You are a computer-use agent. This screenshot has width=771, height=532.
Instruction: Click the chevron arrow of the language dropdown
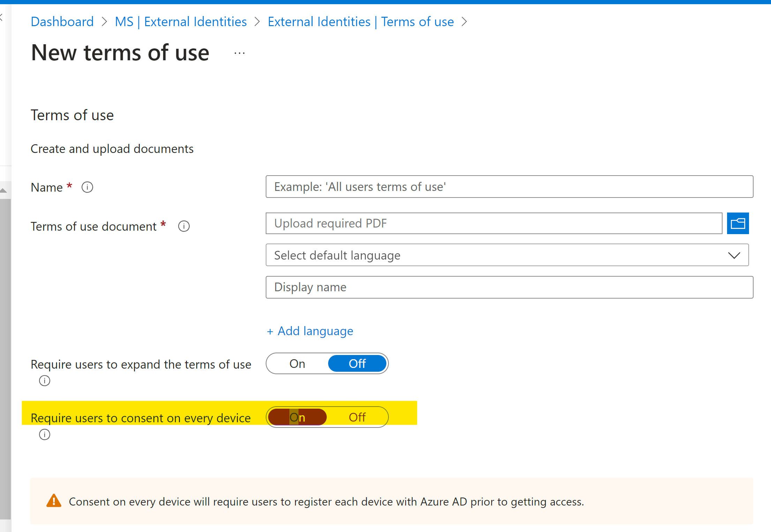(x=734, y=255)
